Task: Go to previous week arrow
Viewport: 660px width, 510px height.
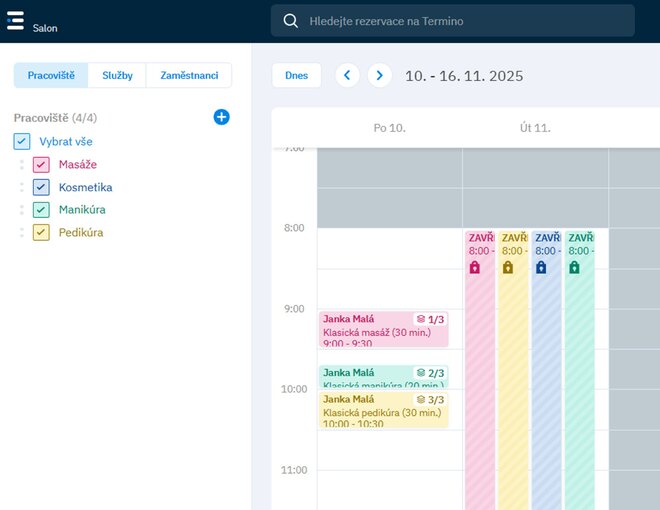Action: click(x=347, y=75)
